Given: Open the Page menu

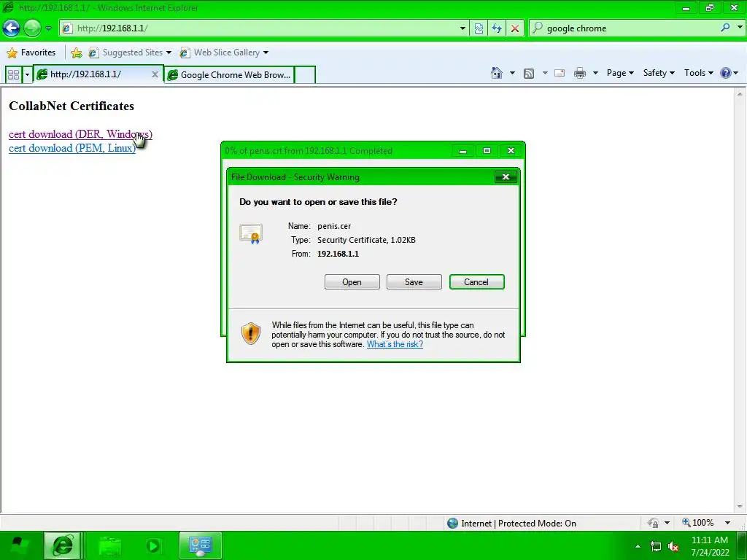Looking at the screenshot, I should [x=620, y=73].
